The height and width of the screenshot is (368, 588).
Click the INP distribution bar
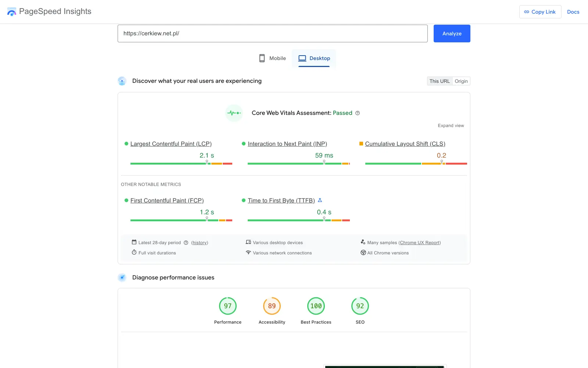(x=299, y=163)
